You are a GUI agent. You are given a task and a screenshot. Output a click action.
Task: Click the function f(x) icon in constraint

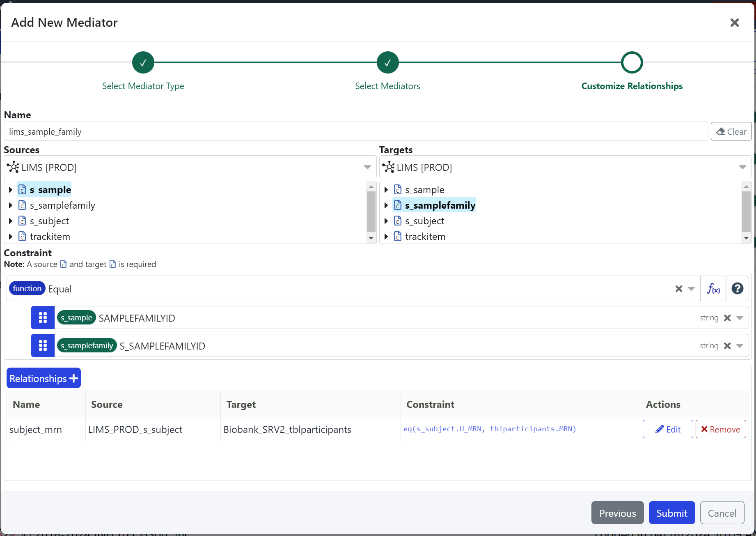pos(713,289)
